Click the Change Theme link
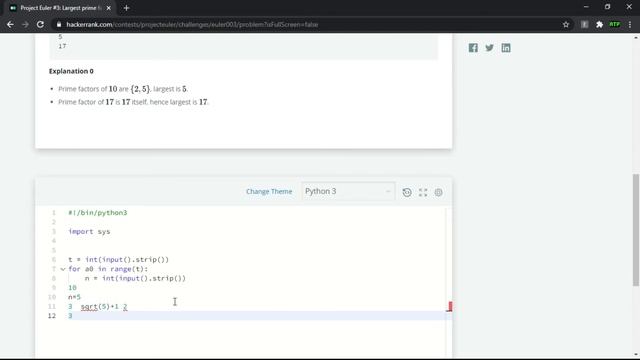The width and height of the screenshot is (640, 360). 269,191
